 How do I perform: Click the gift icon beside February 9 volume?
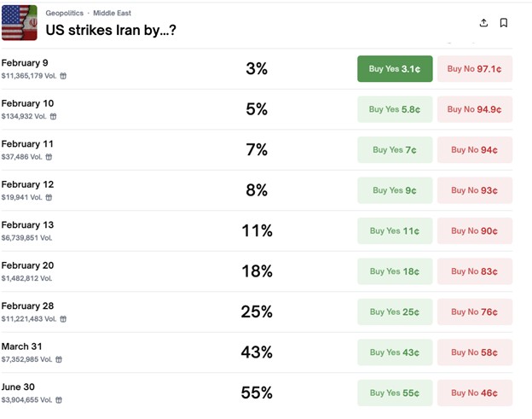click(63, 76)
